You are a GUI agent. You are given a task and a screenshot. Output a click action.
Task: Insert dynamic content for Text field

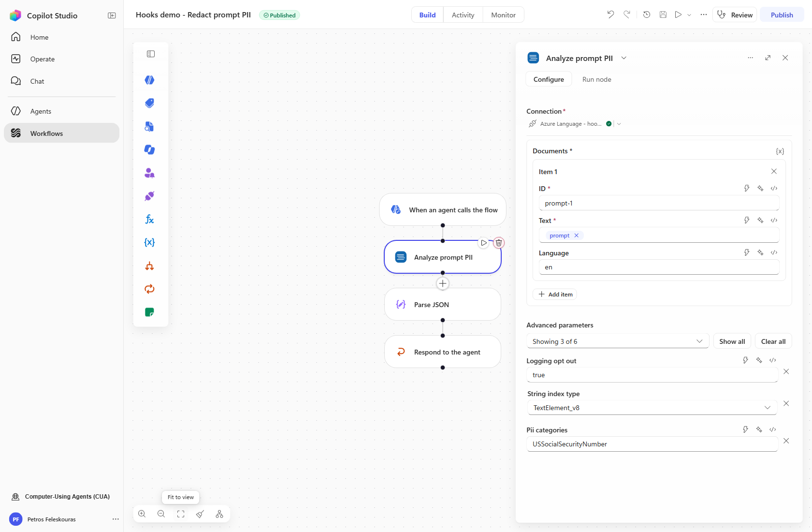point(747,220)
